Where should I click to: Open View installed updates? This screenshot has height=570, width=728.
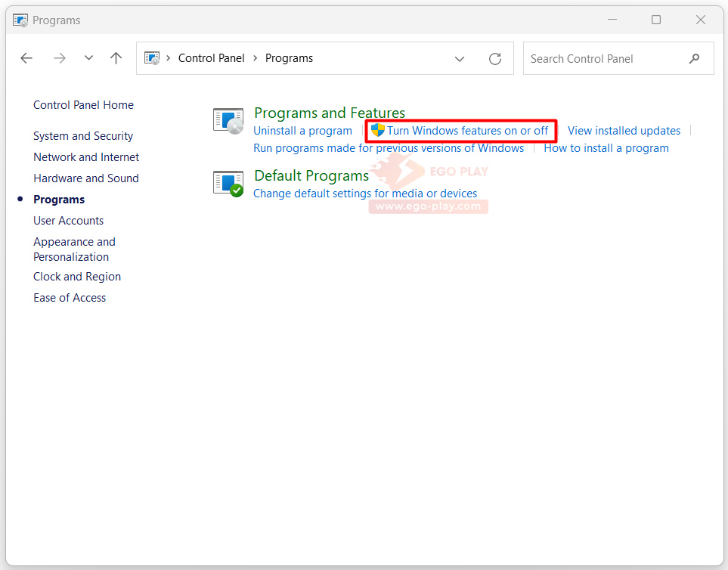(x=624, y=131)
